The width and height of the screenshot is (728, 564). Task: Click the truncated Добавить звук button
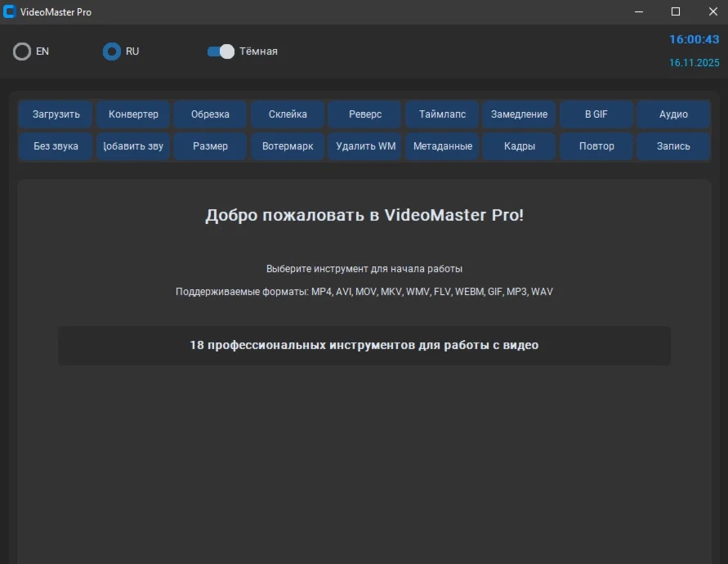point(133,146)
